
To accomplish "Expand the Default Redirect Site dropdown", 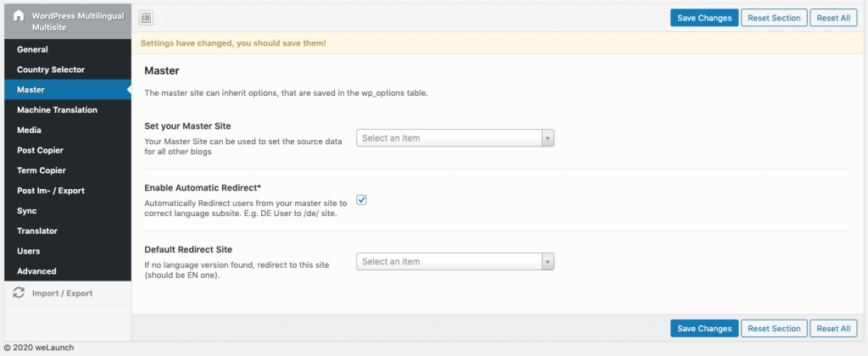I will coord(454,262).
